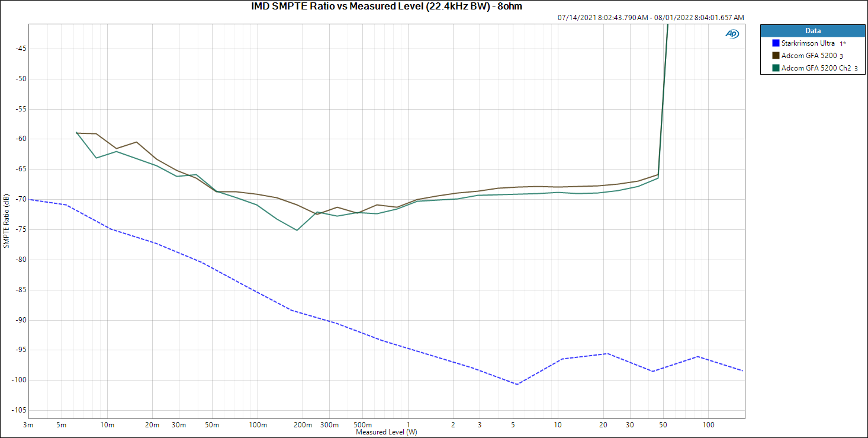The image size is (868, 438).
Task: Click the 3m tick on the x-axis
Action: click(x=28, y=426)
